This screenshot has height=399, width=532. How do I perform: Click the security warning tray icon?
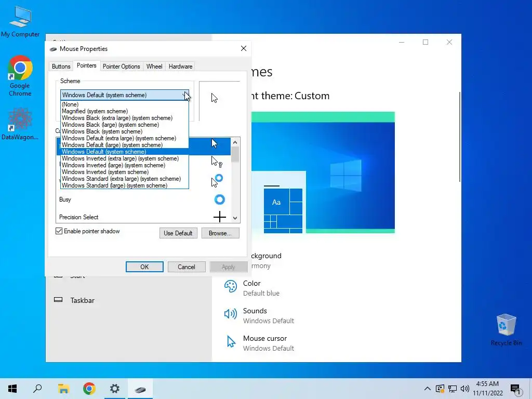pos(440,389)
